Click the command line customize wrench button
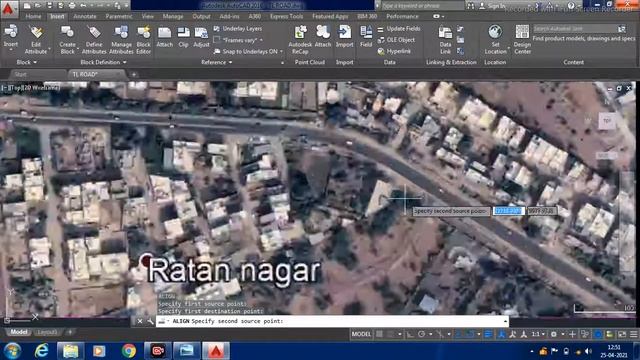640x360 pixels. (x=150, y=321)
